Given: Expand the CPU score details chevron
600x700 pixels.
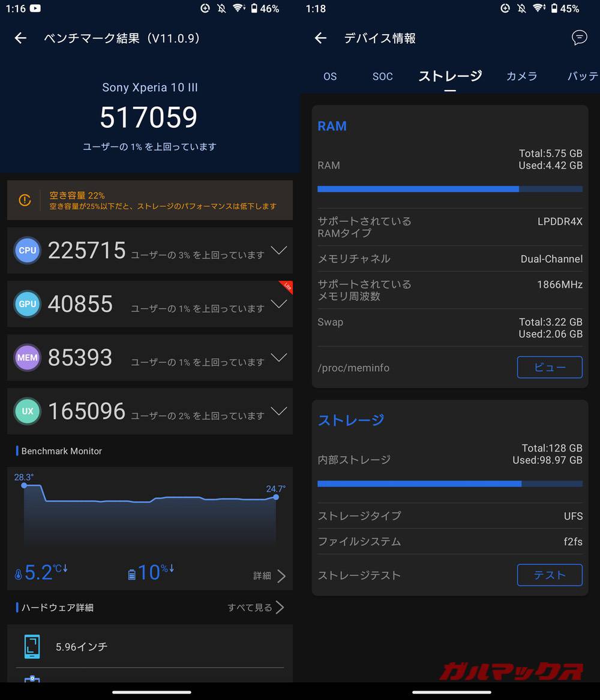Looking at the screenshot, I should click(279, 250).
